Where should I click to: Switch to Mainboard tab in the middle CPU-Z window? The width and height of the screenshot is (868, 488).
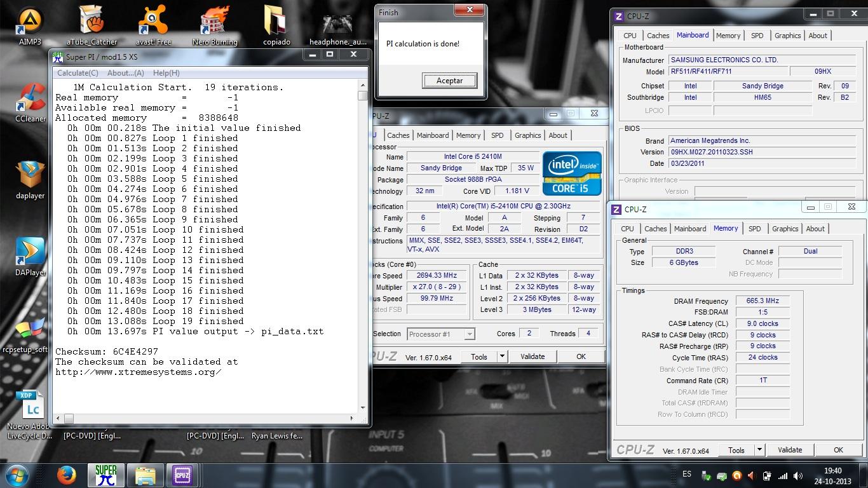pos(433,135)
